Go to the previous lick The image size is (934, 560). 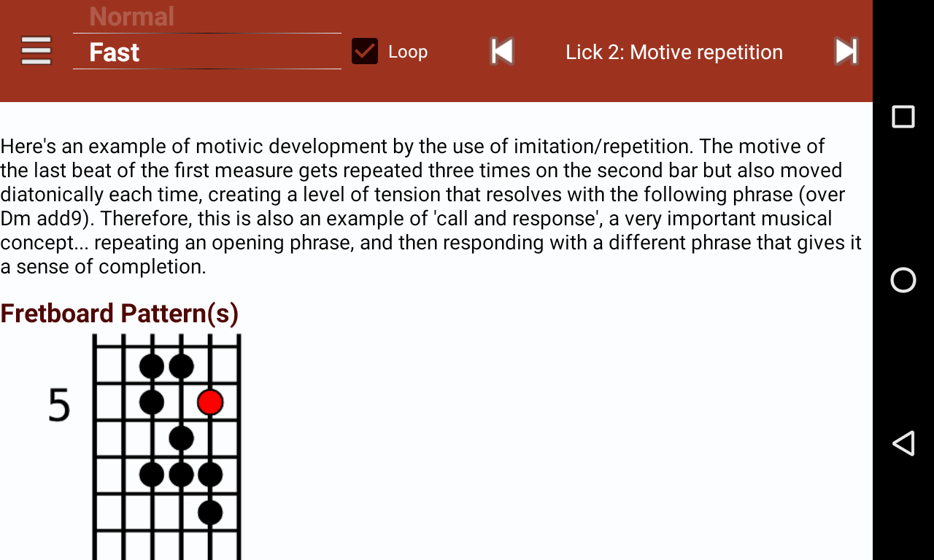502,52
